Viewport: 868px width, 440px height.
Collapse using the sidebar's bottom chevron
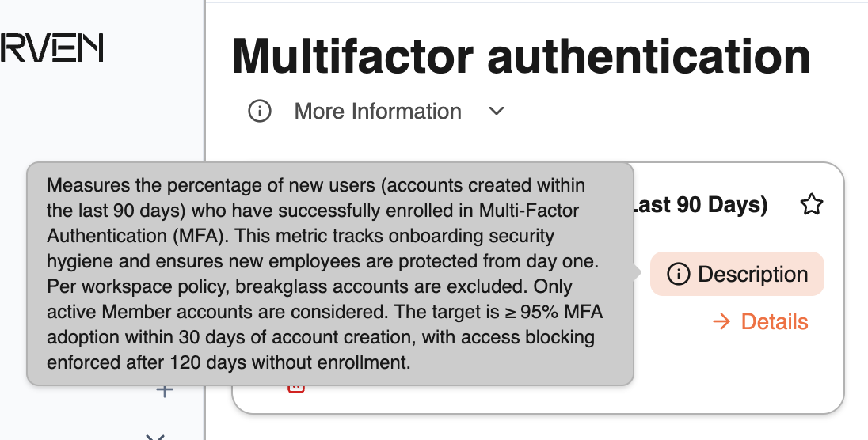click(x=155, y=438)
